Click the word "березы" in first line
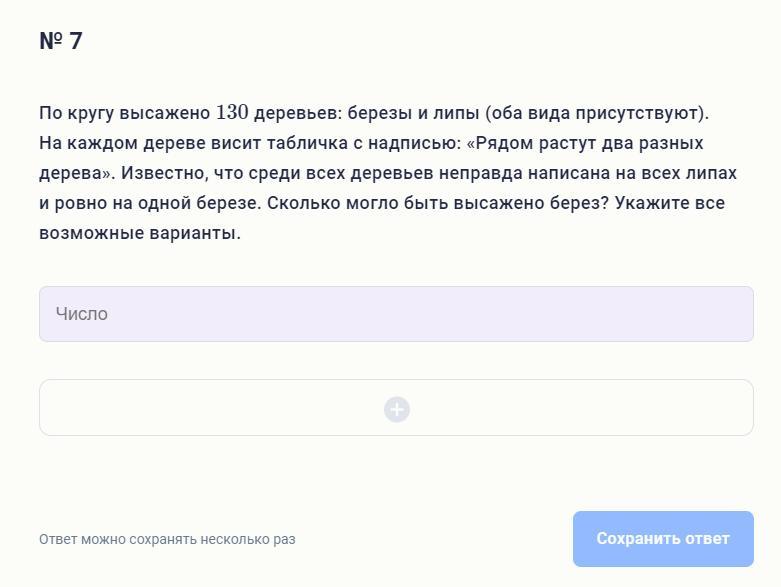781x587 pixels. click(x=379, y=112)
